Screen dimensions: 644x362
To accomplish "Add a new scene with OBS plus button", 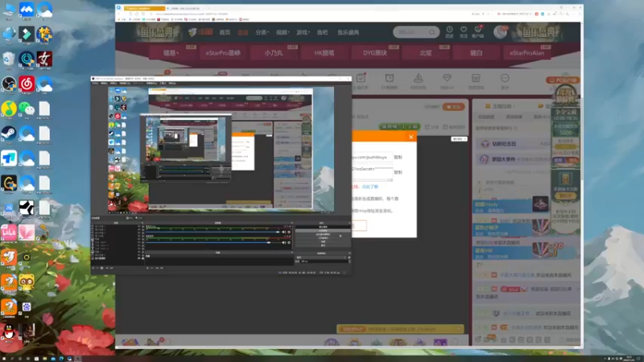I will [147, 268].
